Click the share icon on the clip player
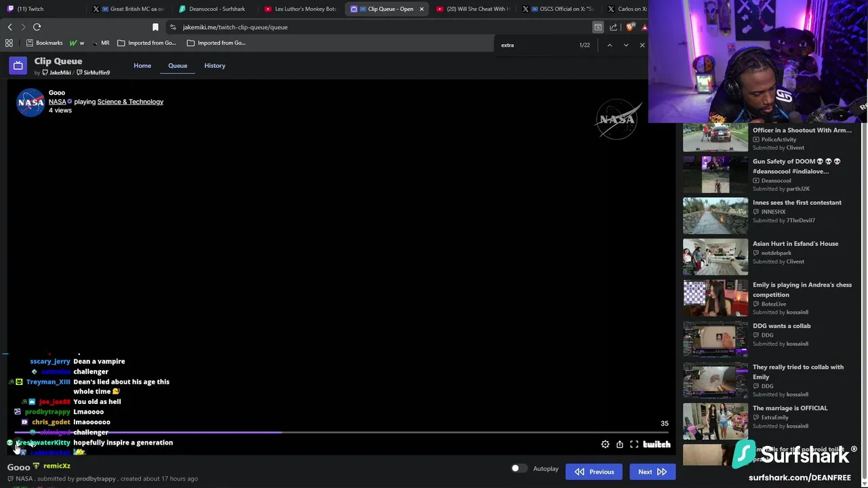This screenshot has height=488, width=868. click(620, 445)
